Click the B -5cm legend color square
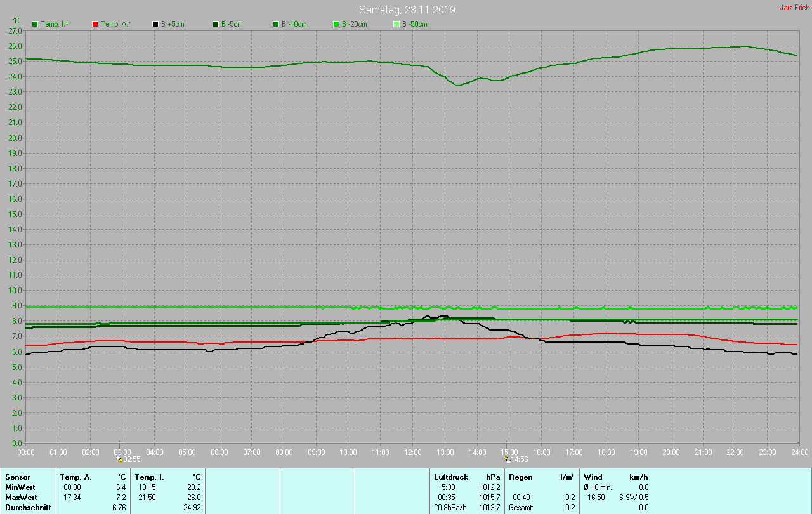812x514 pixels. (x=216, y=24)
